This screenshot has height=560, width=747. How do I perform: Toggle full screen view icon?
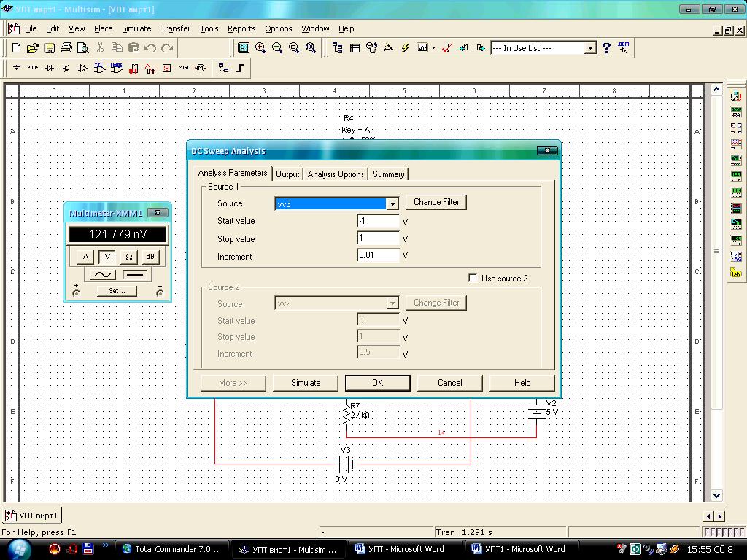pyautogui.click(x=244, y=48)
